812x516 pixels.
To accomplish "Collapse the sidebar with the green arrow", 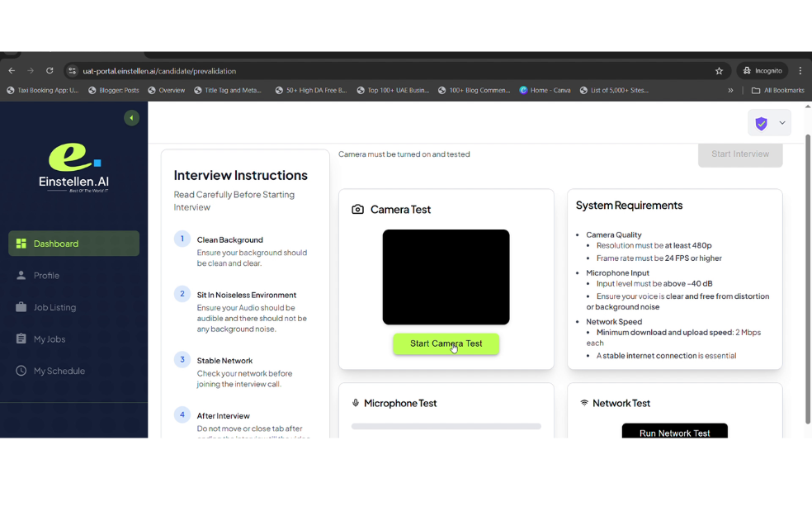I will 131,118.
